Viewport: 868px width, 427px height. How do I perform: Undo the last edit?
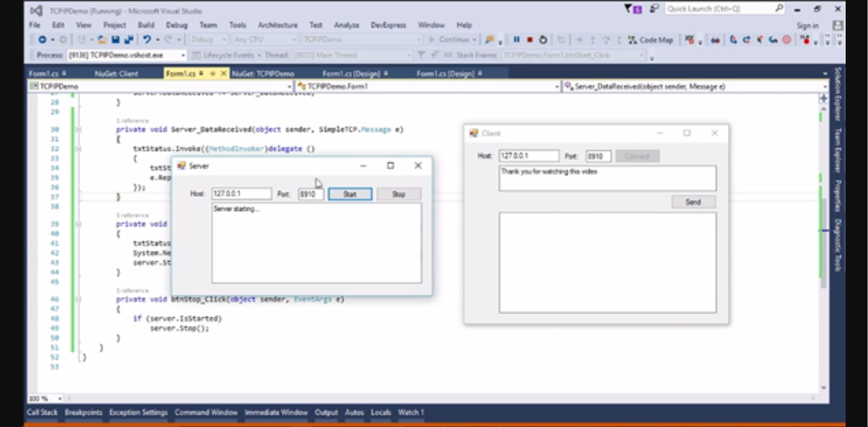[x=146, y=40]
